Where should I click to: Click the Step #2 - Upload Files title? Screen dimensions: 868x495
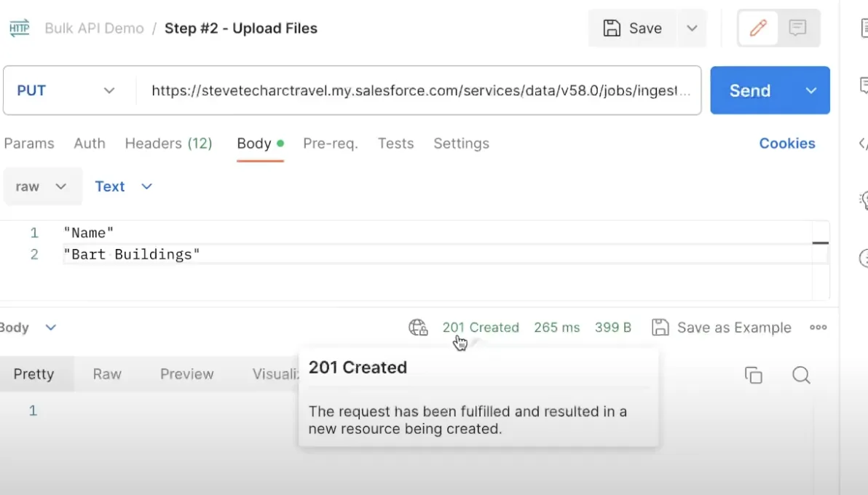tap(241, 28)
